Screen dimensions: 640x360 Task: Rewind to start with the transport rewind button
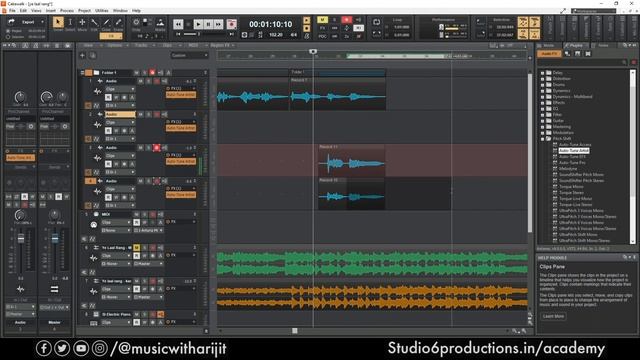pyautogui.click(x=178, y=24)
